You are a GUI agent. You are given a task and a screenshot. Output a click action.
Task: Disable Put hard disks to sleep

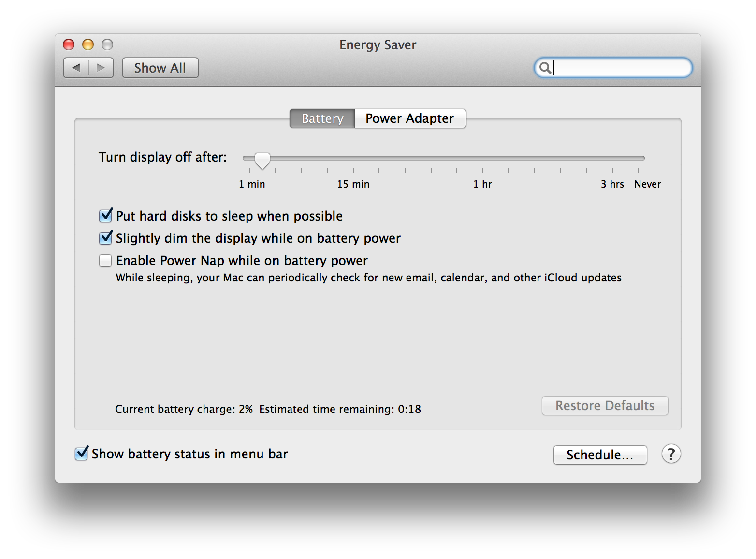(x=105, y=216)
